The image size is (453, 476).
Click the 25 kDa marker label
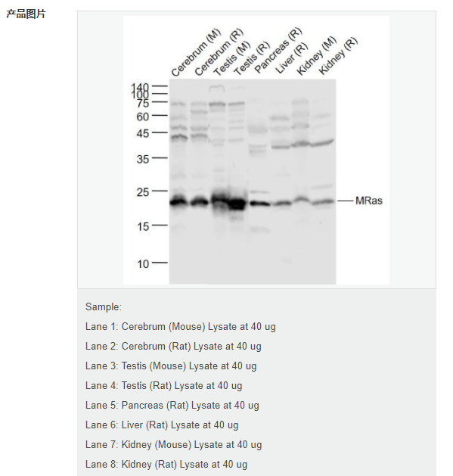tap(143, 192)
